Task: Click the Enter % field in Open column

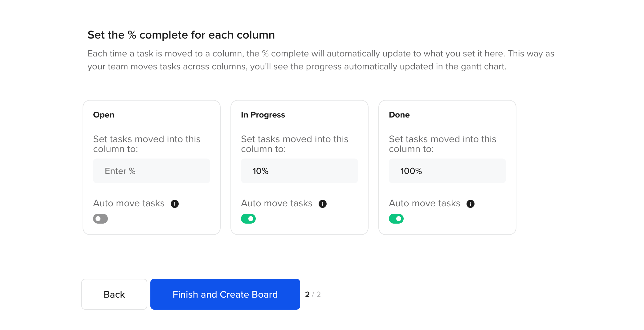Action: click(x=152, y=171)
